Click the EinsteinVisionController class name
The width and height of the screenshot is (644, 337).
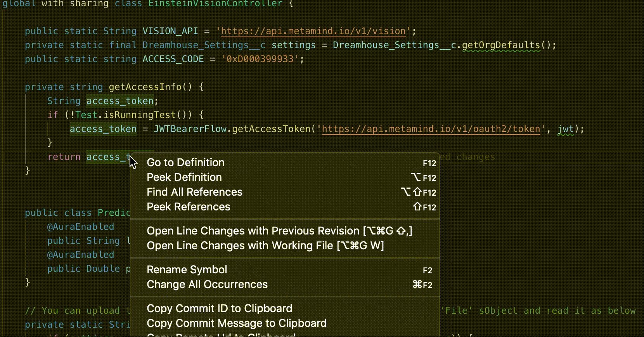215,3
